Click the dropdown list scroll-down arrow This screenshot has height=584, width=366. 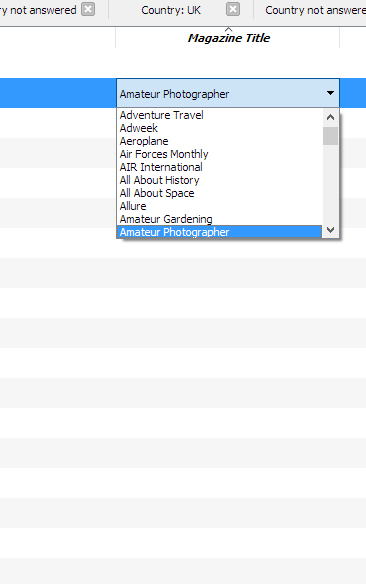coord(330,230)
